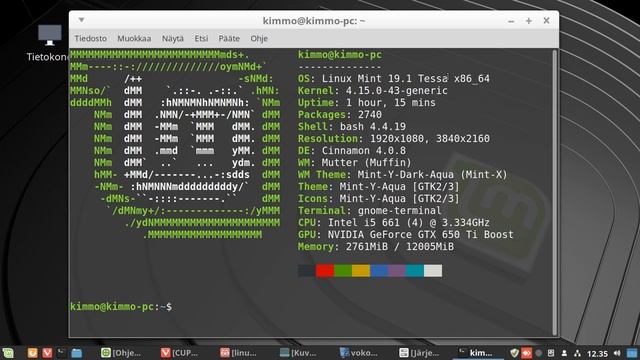
Task: Switch to the [linu... taskbar window
Action: [x=239, y=353]
